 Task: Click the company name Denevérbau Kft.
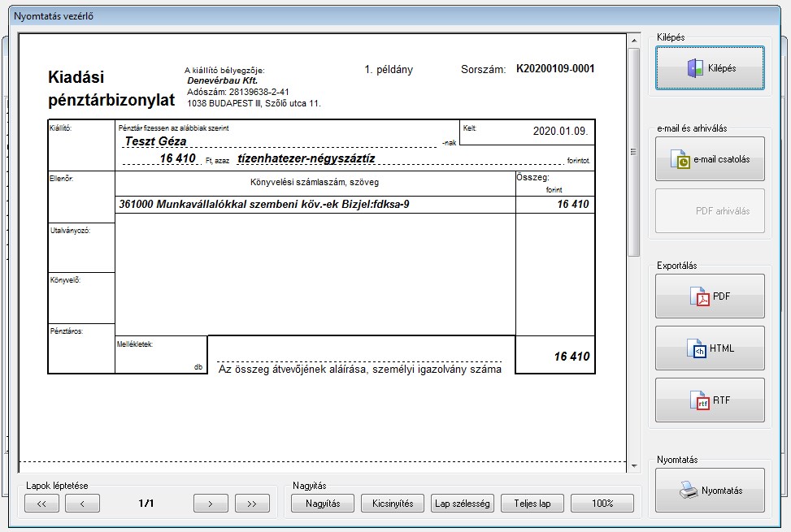[x=223, y=80]
